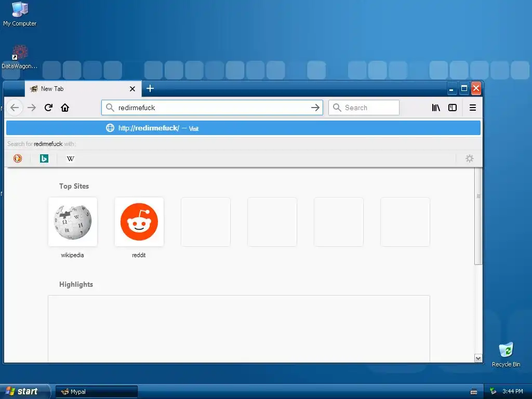Click the magnifier icon in Search box
Image resolution: width=532 pixels, height=399 pixels.
(x=337, y=108)
